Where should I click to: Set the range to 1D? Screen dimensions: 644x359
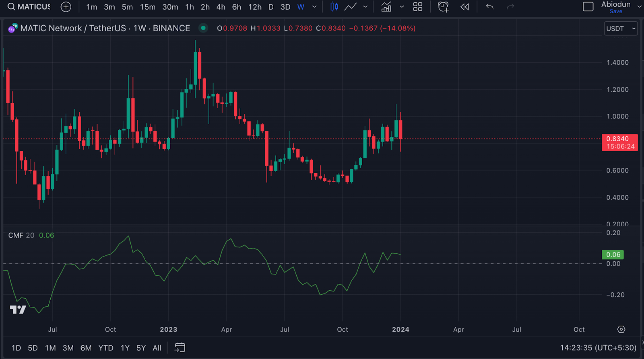click(16, 348)
